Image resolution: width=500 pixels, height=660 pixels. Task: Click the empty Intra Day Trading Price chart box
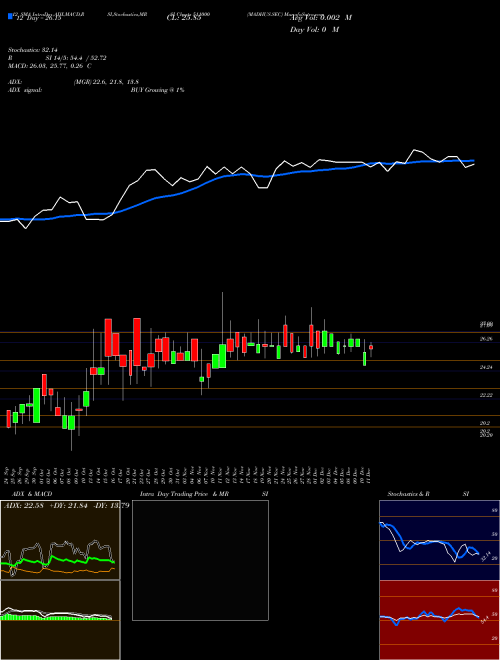tap(200, 560)
